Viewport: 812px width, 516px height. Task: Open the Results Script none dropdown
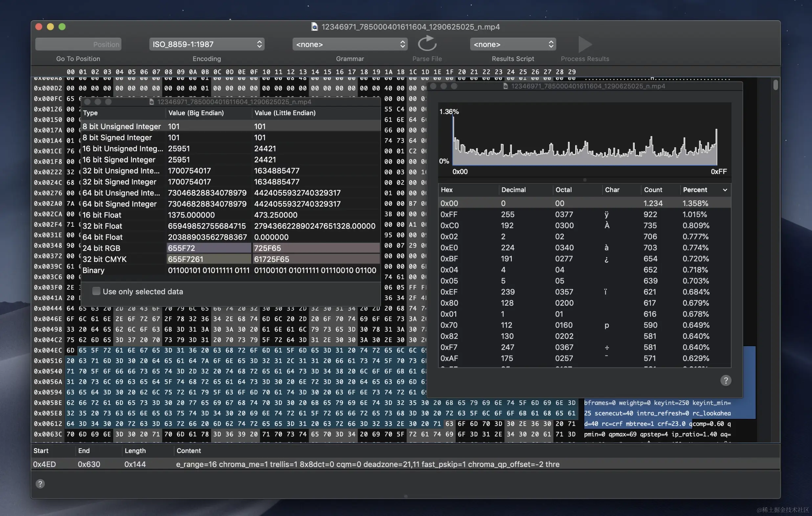512,44
